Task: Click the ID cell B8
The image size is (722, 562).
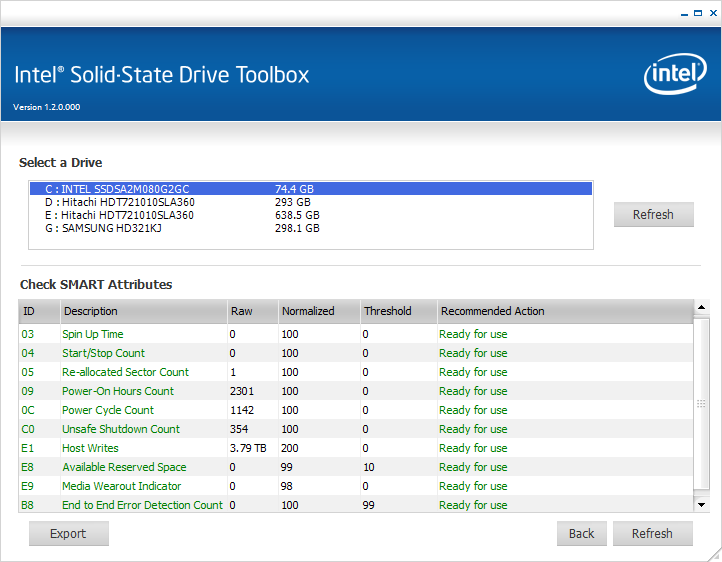Action: (28, 505)
